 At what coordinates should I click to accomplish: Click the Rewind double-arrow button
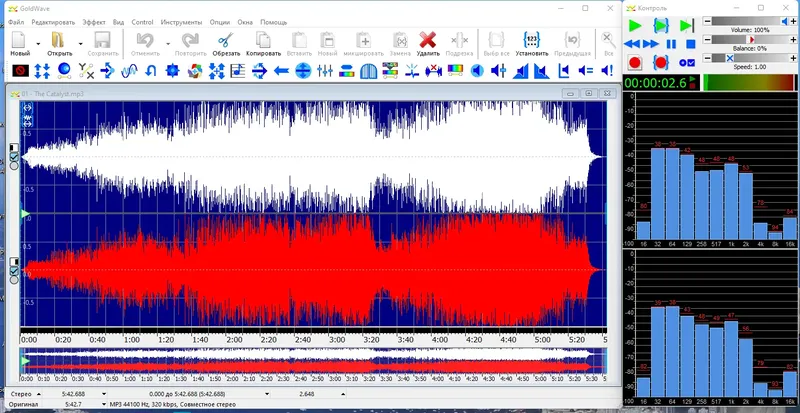634,44
